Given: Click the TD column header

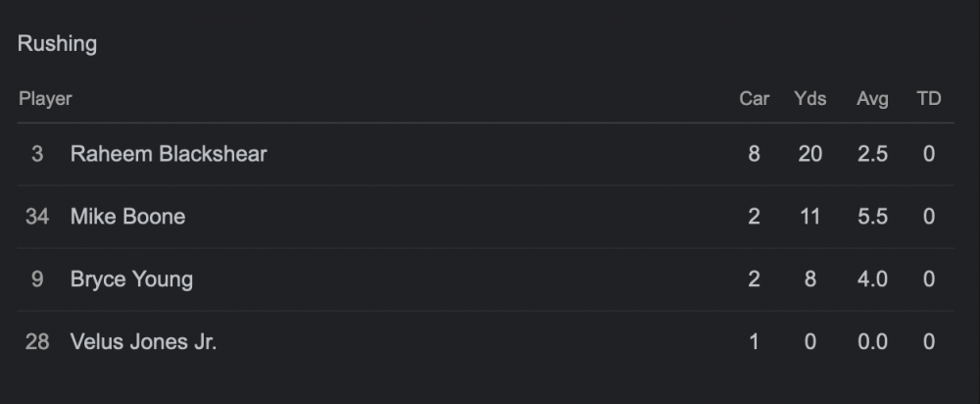Looking at the screenshot, I should (x=928, y=99).
